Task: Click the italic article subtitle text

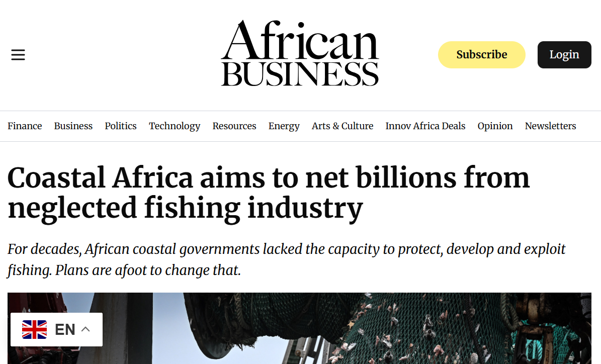Action: tap(286, 259)
